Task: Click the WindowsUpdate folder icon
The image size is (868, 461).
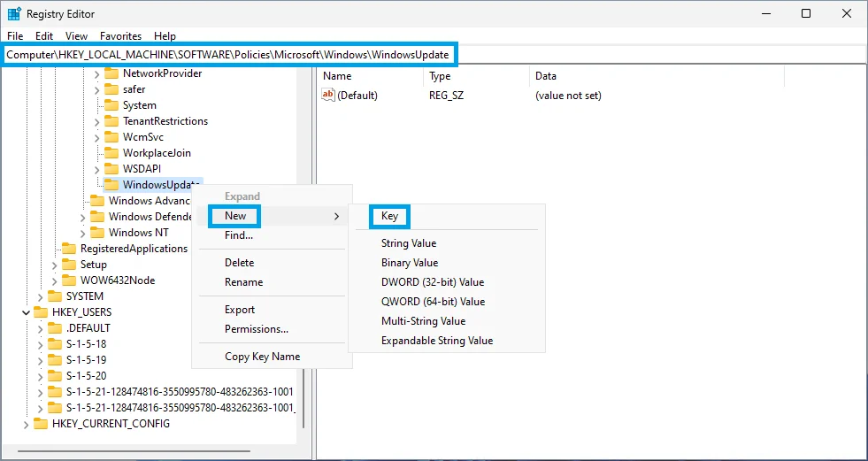Action: click(111, 185)
